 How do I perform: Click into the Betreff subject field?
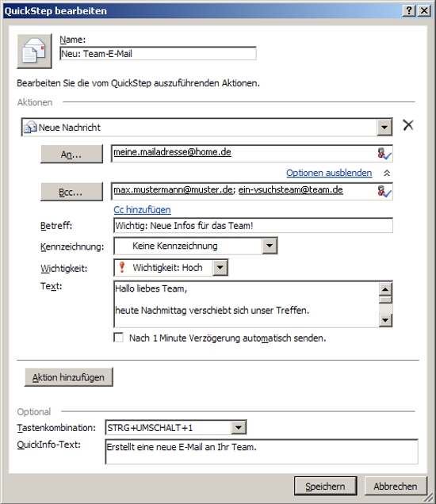click(254, 226)
